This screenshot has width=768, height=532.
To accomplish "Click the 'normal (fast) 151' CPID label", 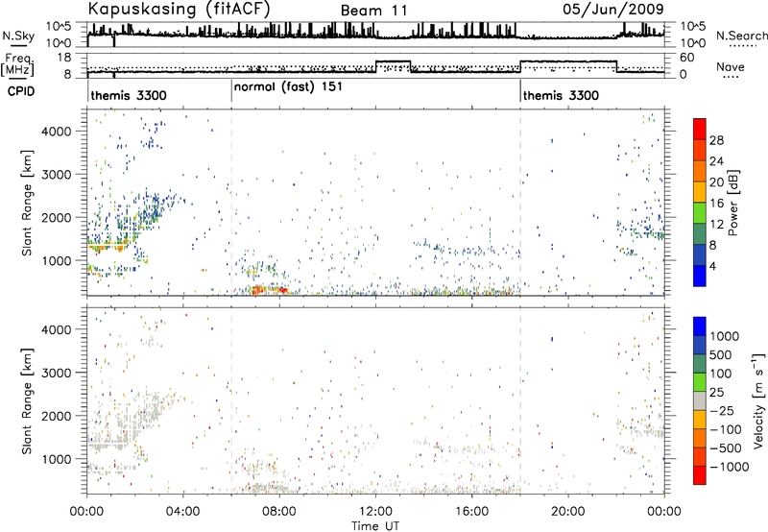I will pos(288,87).
